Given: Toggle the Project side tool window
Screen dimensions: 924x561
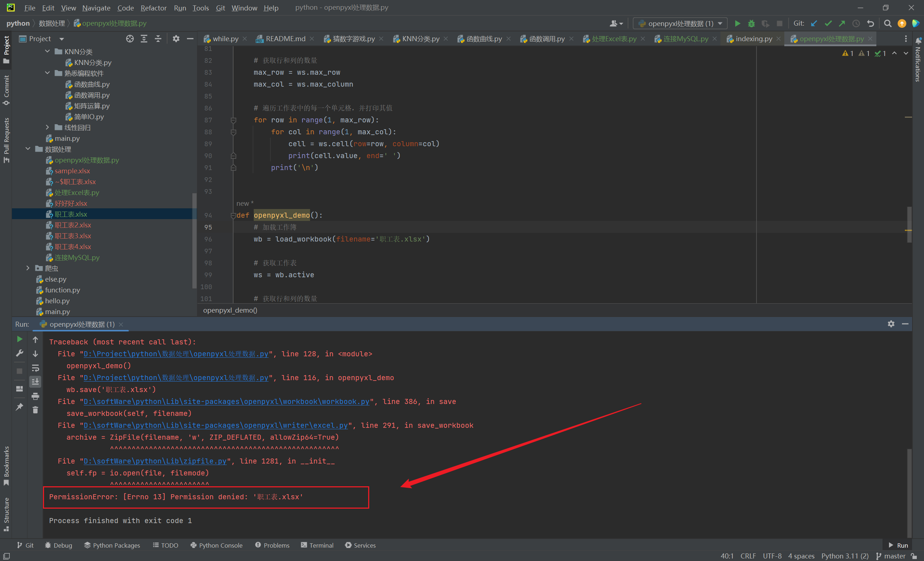Looking at the screenshot, I should pos(6,50).
